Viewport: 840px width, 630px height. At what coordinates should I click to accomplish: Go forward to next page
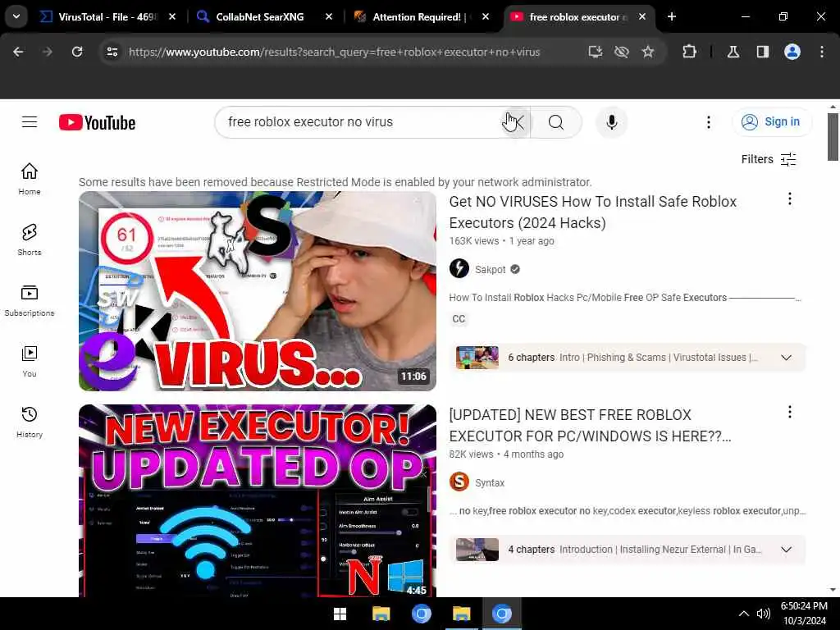tap(47, 52)
